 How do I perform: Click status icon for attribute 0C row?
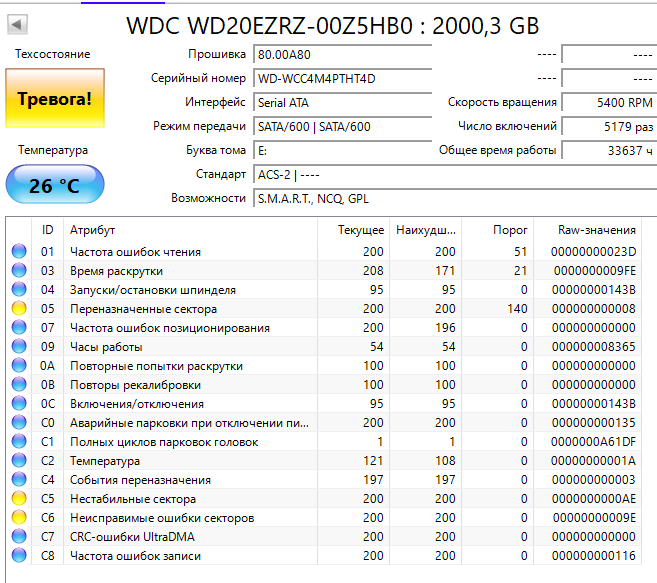coord(19,403)
